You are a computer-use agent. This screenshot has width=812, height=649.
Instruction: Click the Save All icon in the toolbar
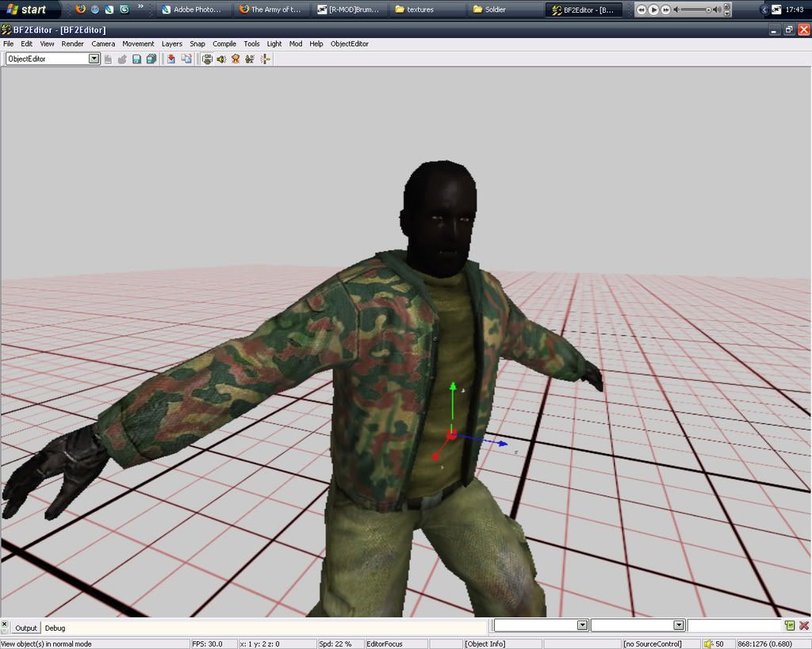click(151, 59)
